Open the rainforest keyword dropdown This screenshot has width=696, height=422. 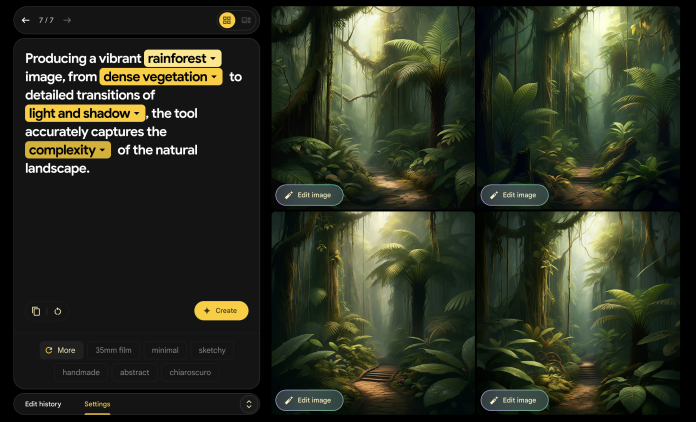[x=182, y=58]
